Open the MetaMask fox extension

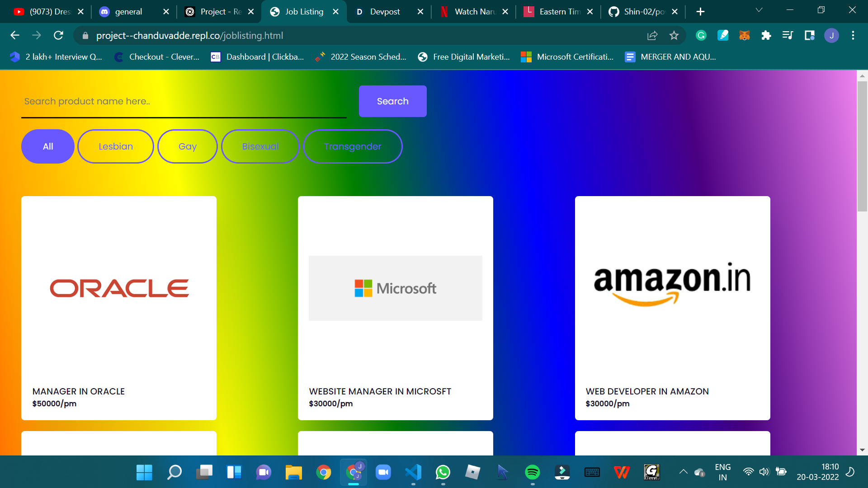(744, 35)
